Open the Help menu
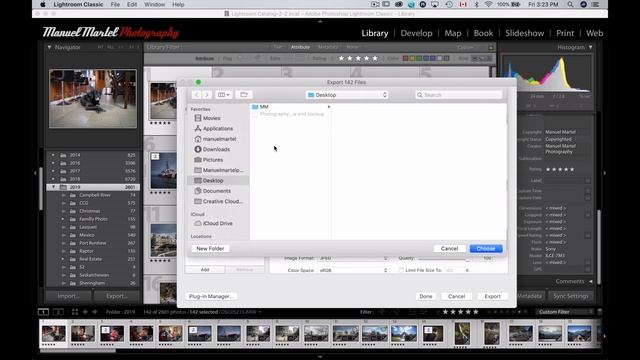Viewport: 640px width, 360px height. [x=178, y=4]
